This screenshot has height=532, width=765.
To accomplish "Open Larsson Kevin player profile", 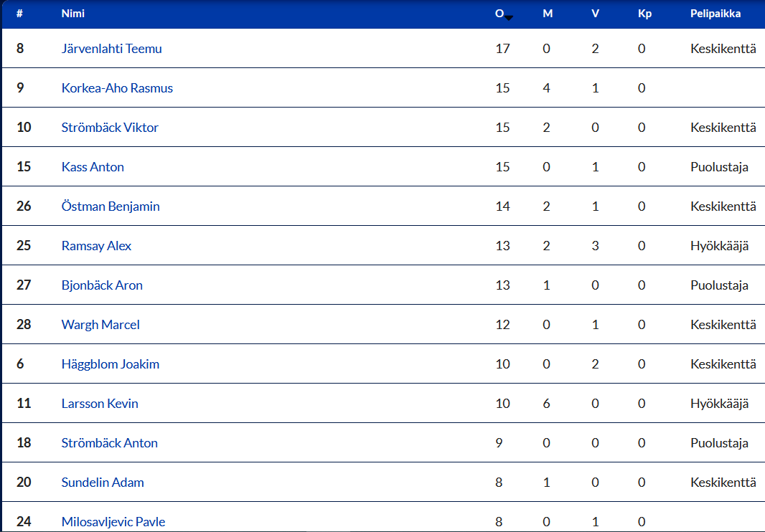I will click(x=100, y=404).
